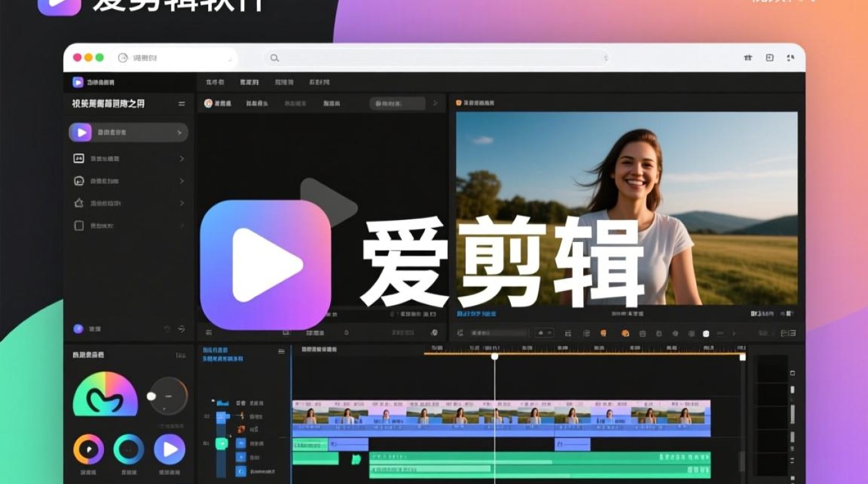Viewport: 868px width, 484px height.
Task: Click the picture icon in the left sidebar
Action: pos(79,158)
